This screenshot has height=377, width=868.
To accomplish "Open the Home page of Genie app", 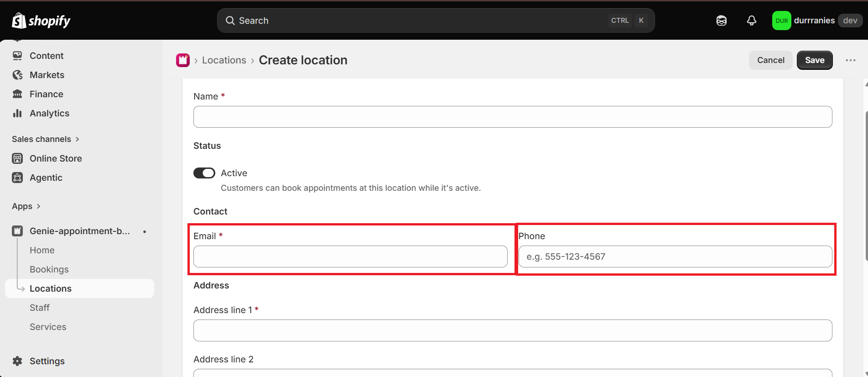I will [x=42, y=250].
